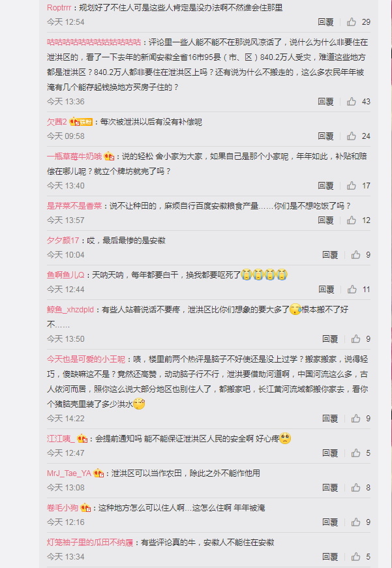Click the 今天 14:22 timestamp
Viewport: 392px width, 568px height.
[x=66, y=419]
